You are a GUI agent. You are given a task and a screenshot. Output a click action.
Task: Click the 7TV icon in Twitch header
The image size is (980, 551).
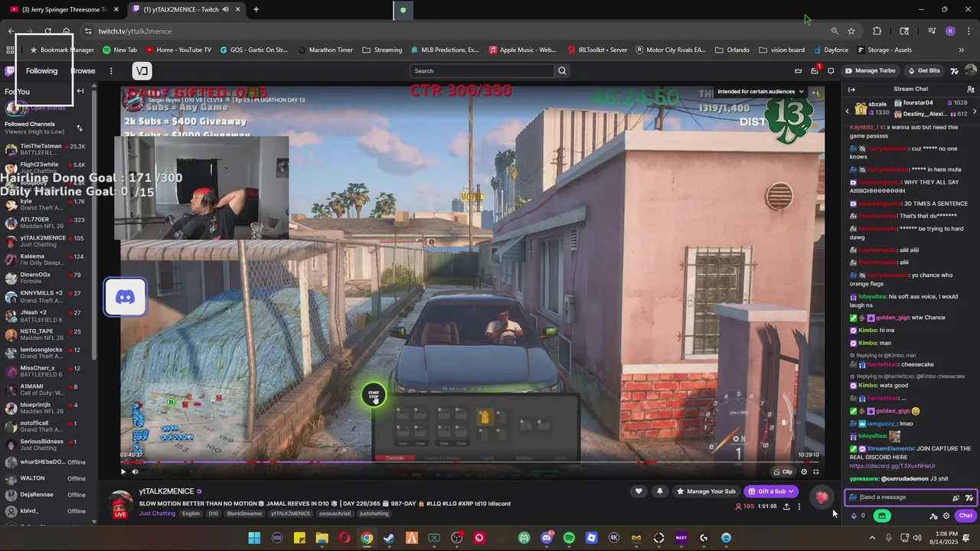(x=954, y=71)
